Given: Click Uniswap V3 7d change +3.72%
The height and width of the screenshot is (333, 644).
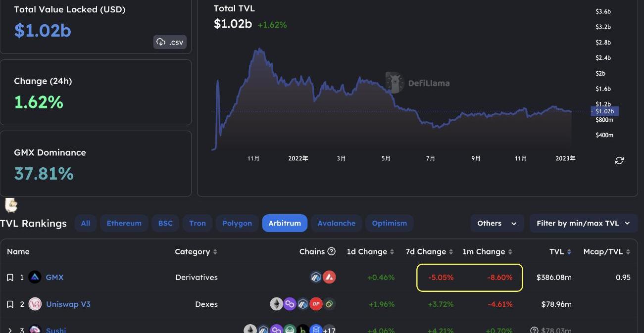Looking at the screenshot, I should [x=440, y=304].
